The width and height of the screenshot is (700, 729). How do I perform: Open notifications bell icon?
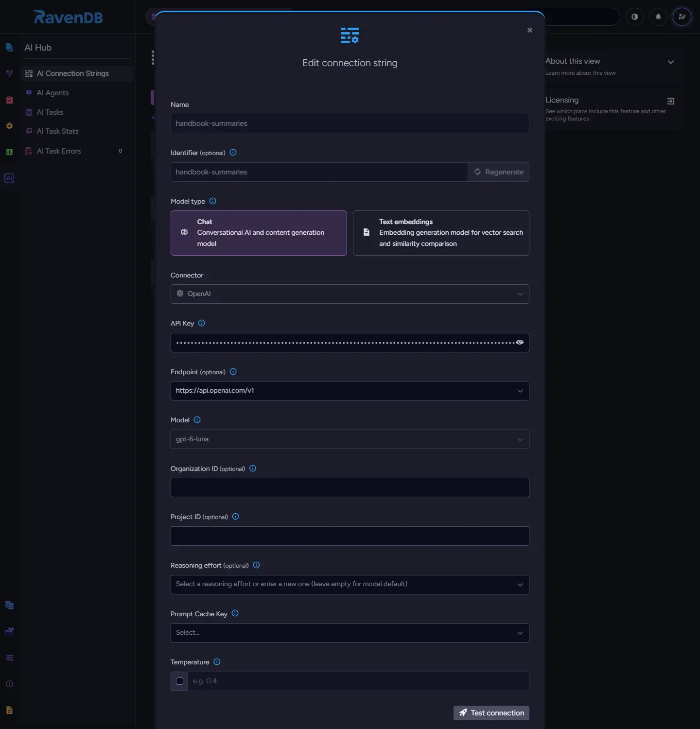tap(658, 17)
